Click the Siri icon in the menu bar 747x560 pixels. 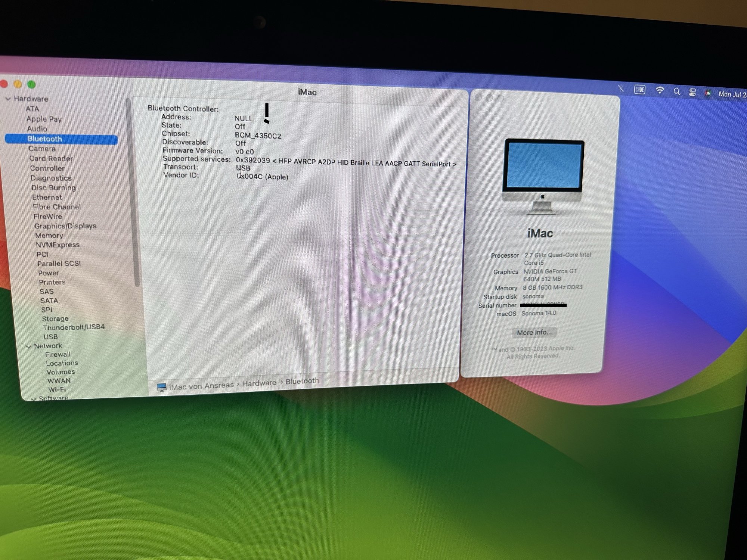click(707, 93)
